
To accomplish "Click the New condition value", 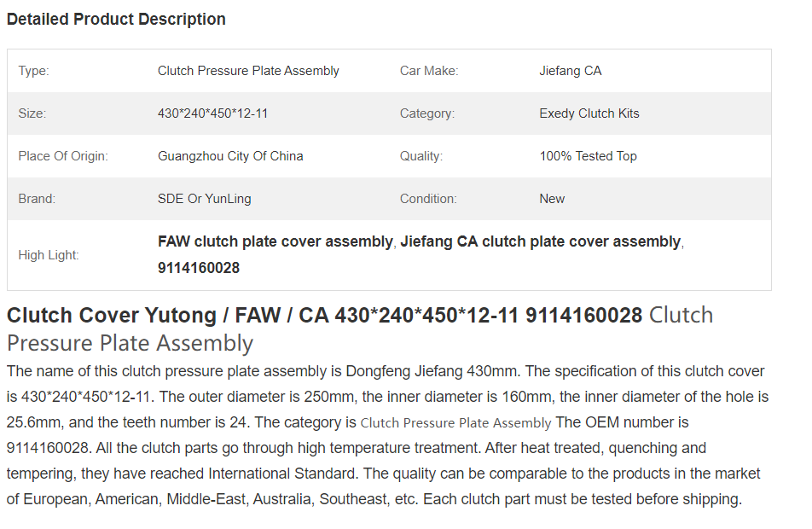I will [552, 199].
